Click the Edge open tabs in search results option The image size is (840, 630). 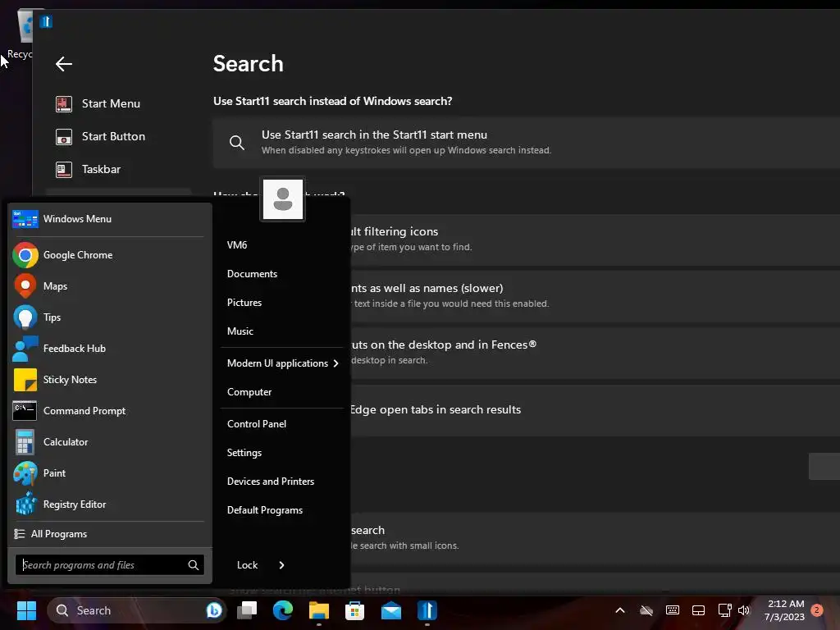(x=435, y=410)
